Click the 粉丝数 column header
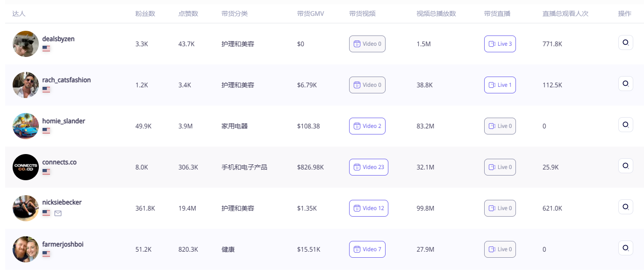This screenshot has width=644, height=275. click(x=145, y=14)
